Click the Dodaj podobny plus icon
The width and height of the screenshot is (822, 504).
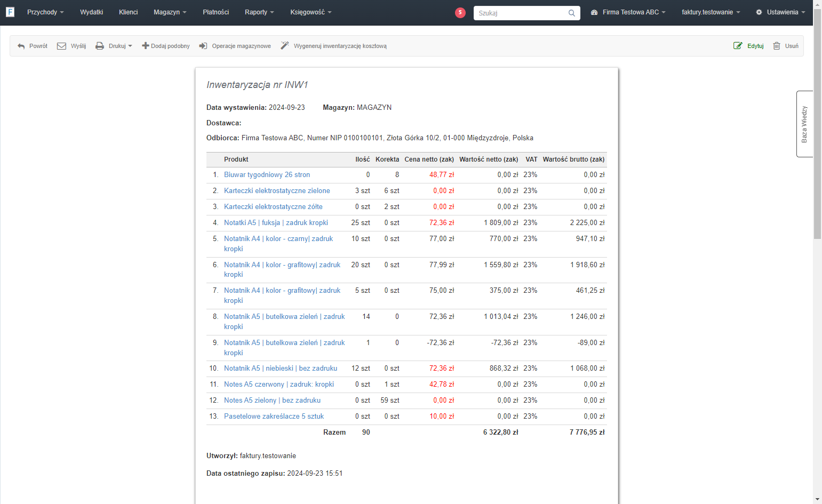[x=145, y=46]
